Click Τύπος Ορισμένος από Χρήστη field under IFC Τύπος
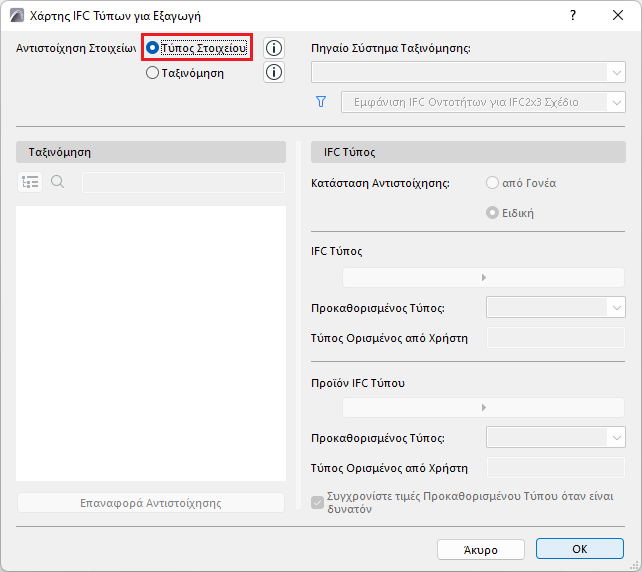The width and height of the screenshot is (642, 572). click(556, 338)
